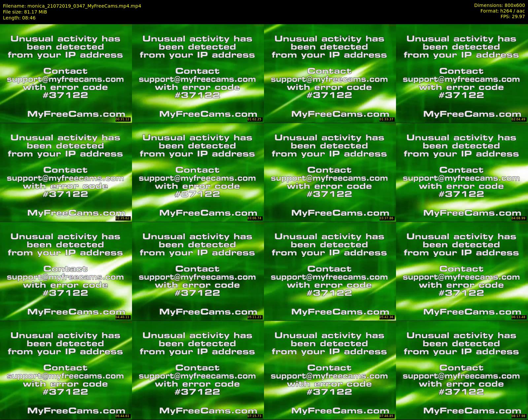This screenshot has height=420, width=528.
Task: Pick the frame stamped 08:17.98
Action: 462,370
